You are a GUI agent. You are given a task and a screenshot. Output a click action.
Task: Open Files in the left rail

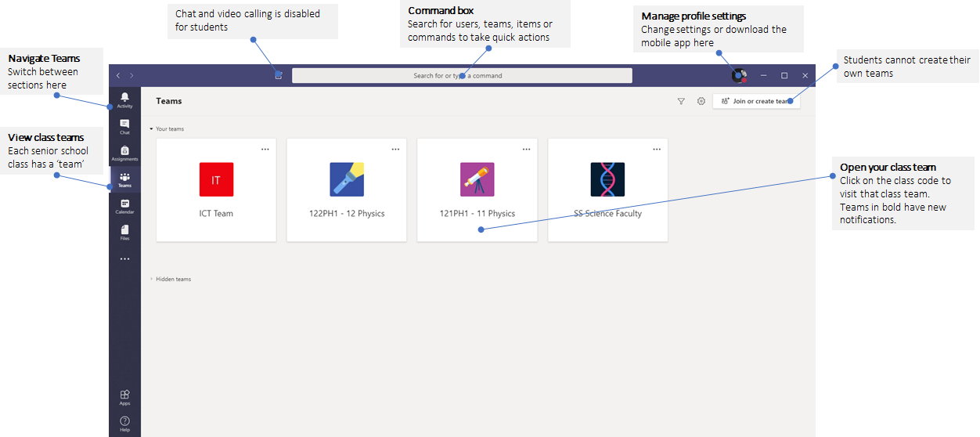(x=124, y=233)
